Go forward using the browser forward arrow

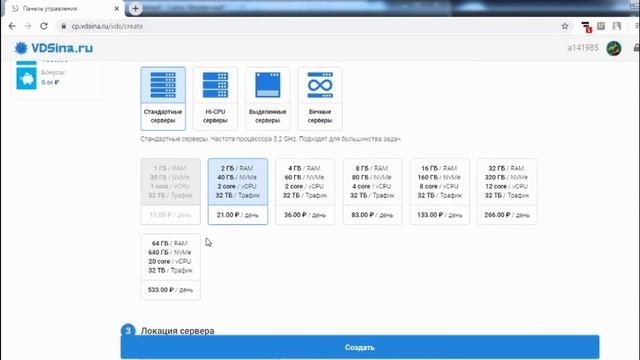pyautogui.click(x=28, y=26)
